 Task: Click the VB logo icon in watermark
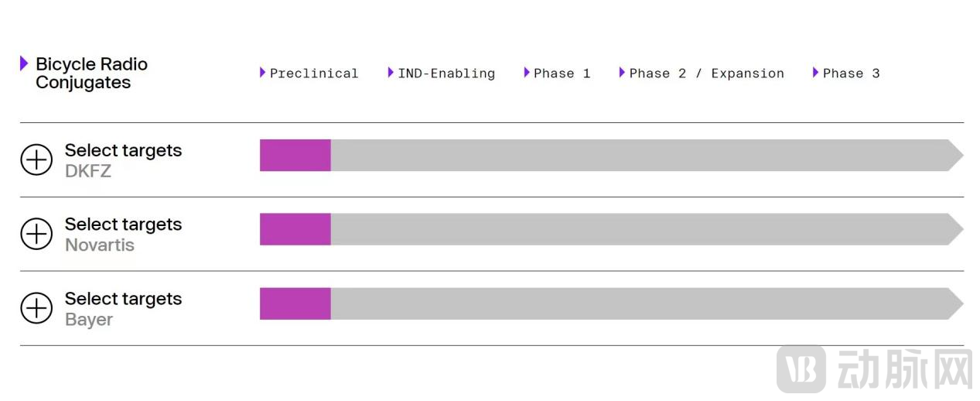pyautogui.click(x=801, y=369)
